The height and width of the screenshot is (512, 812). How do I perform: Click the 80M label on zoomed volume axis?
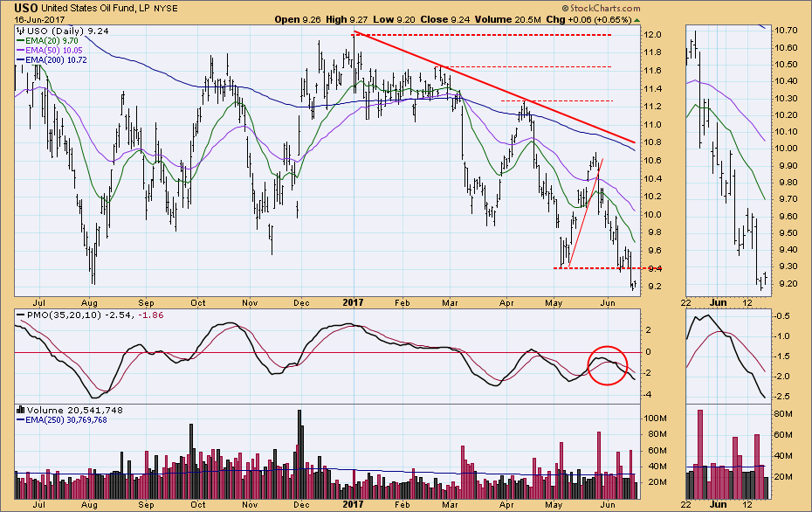[783, 414]
